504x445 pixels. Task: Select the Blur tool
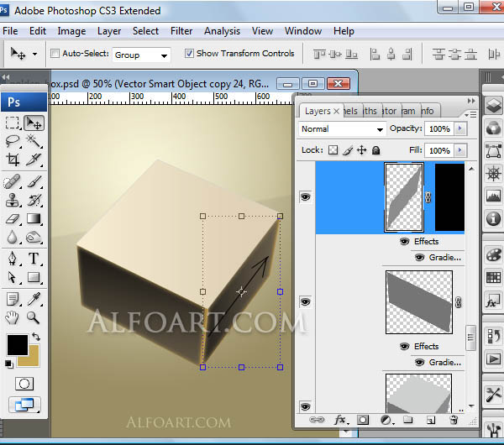point(13,238)
